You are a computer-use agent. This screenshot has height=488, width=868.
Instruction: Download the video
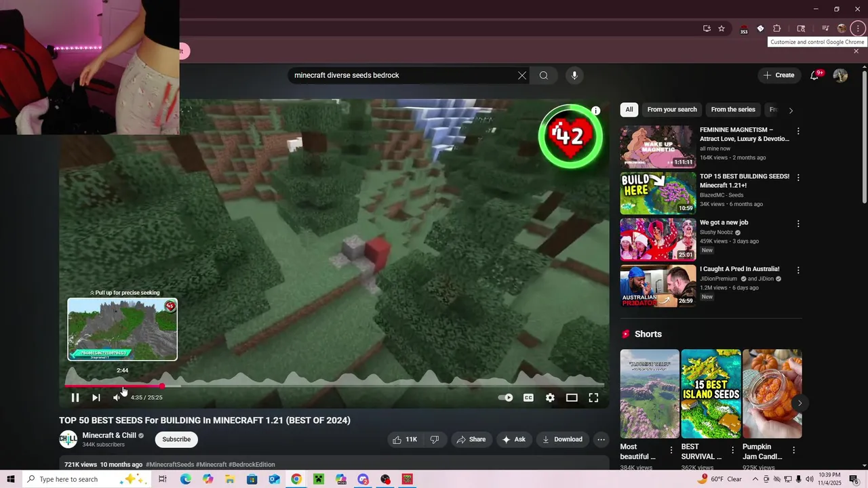coord(562,439)
